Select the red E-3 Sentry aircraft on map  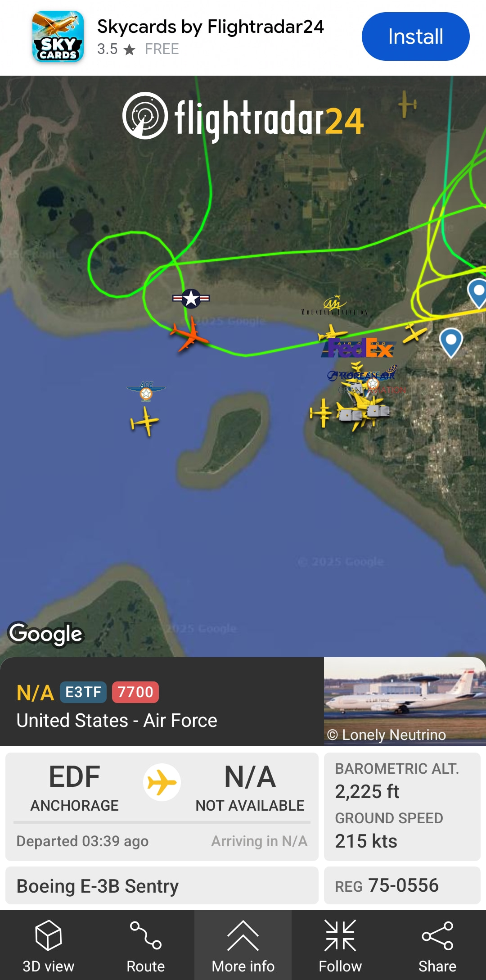point(190,334)
